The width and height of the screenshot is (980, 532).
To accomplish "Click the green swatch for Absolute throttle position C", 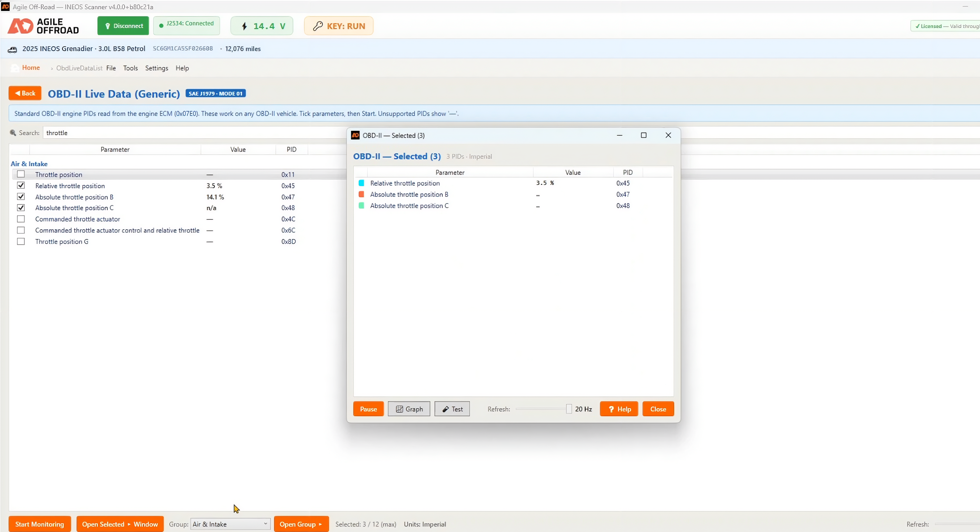I will pyautogui.click(x=361, y=205).
